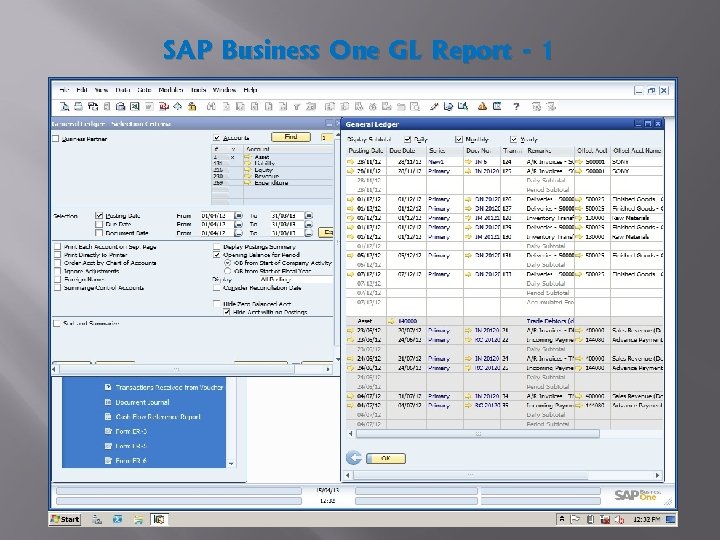Open the Edit menu

click(x=82, y=90)
